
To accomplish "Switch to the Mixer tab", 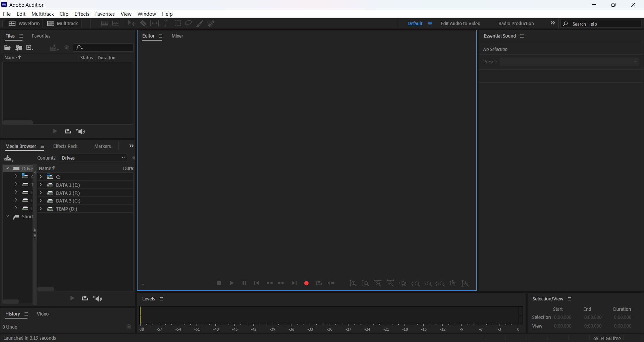I will coord(177,36).
